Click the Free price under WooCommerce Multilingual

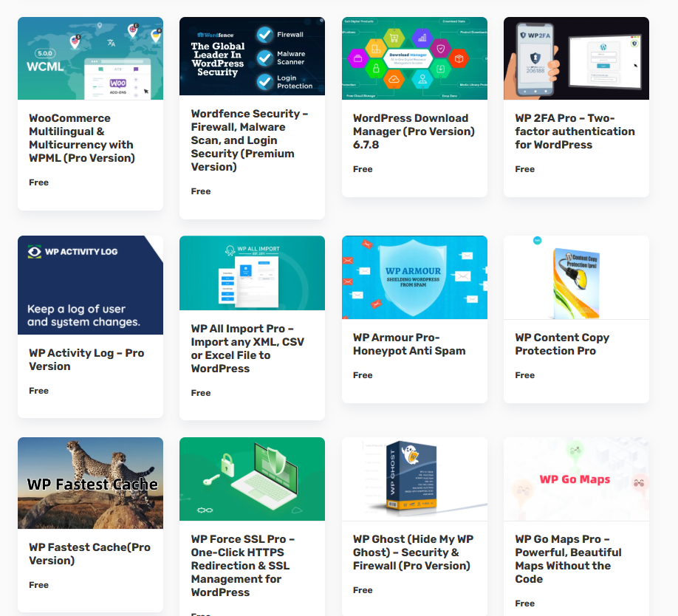[x=38, y=182]
